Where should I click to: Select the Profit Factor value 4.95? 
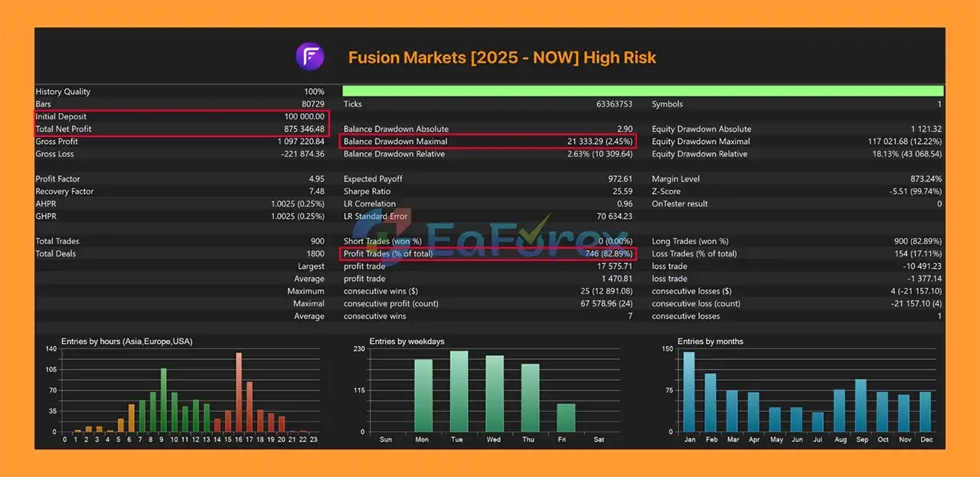coord(315,179)
